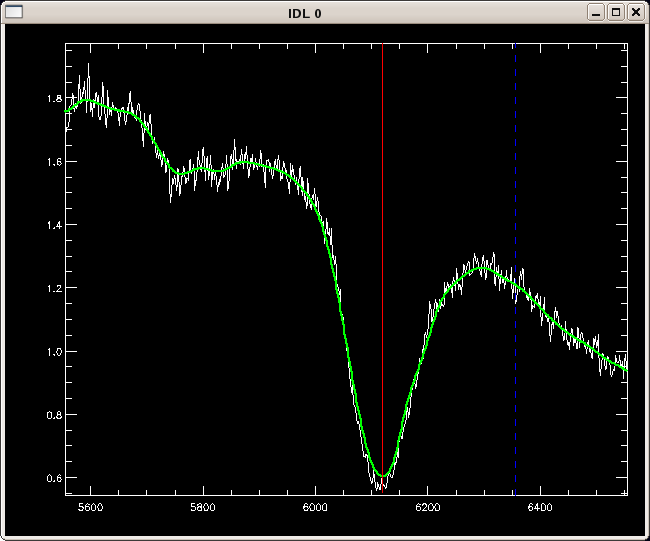The height and width of the screenshot is (541, 650).
Task: Click the 1.0 y-axis label
Action: 54,352
